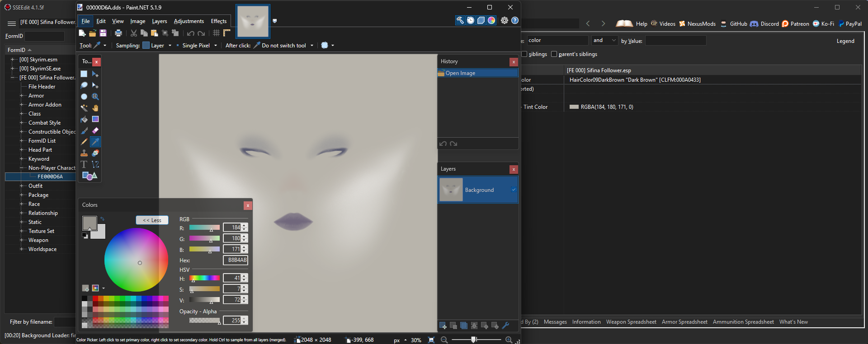Choose the Text tool

click(x=84, y=164)
